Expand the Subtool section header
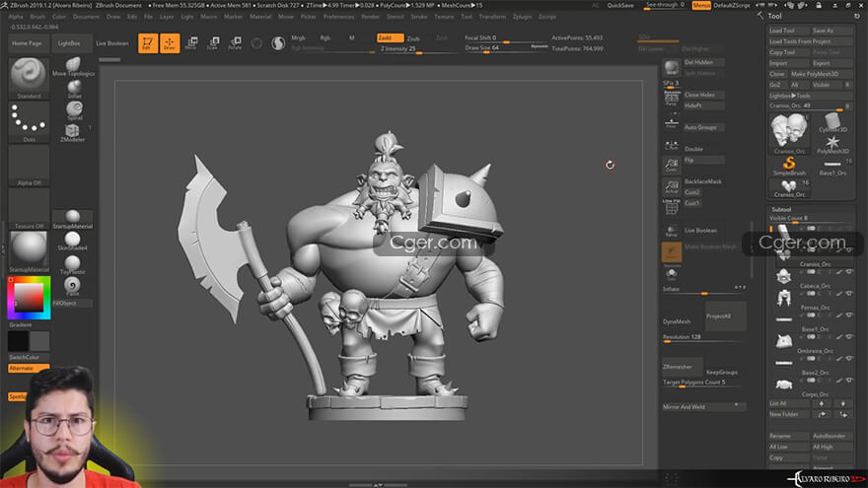This screenshot has width=868, height=488. pos(781,210)
